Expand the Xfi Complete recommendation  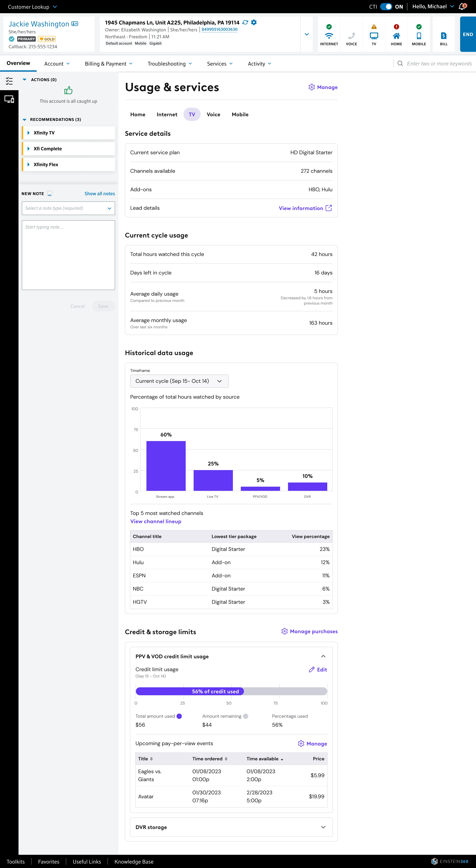click(69, 149)
